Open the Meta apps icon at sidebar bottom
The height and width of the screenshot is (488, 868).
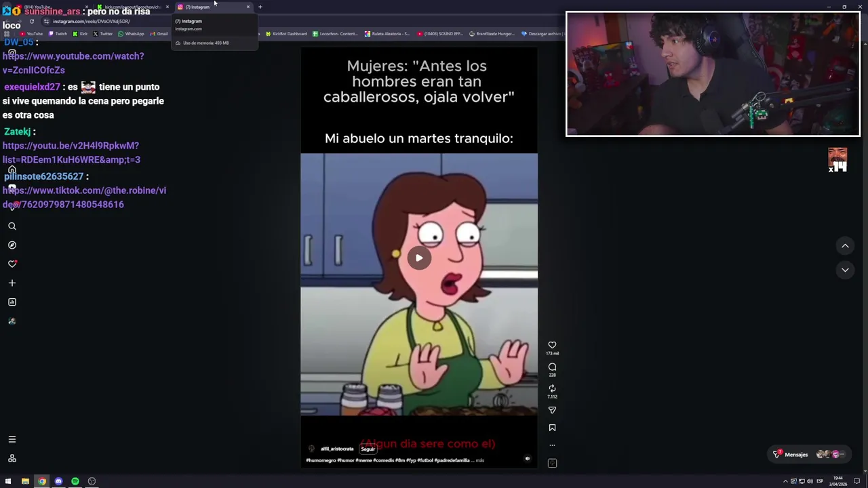(x=12, y=458)
